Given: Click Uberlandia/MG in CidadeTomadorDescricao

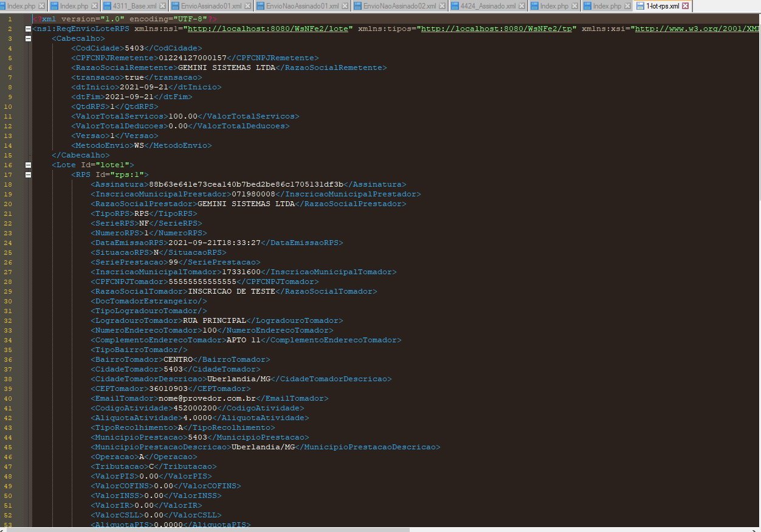Looking at the screenshot, I should [x=239, y=379].
